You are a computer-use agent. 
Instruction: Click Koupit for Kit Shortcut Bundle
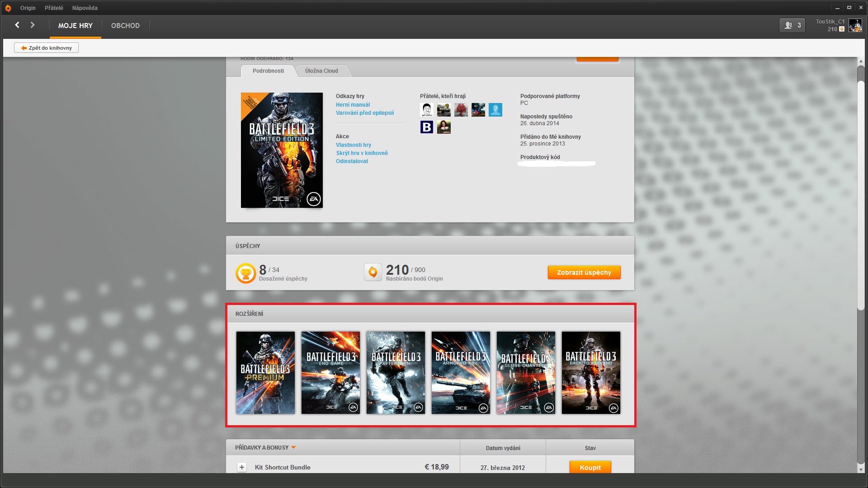pyautogui.click(x=590, y=467)
